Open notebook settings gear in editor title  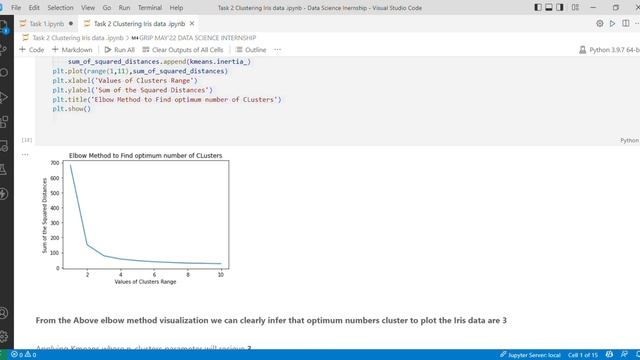coord(600,24)
